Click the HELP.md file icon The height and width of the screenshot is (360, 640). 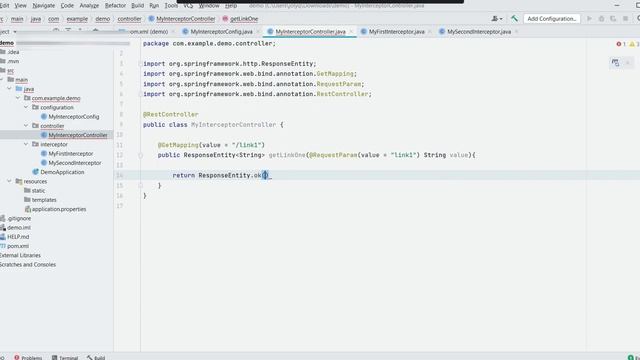(3, 237)
